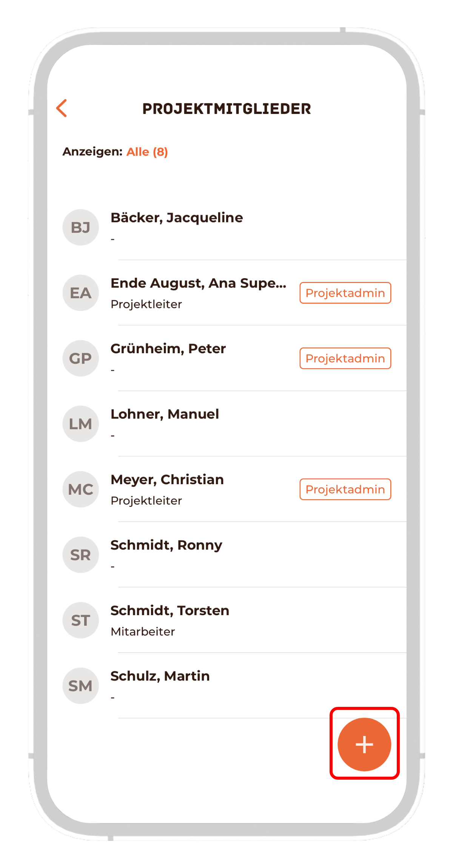Open the BJ avatar for Bäcker, Jacqueline
Screen dimensions: 453x868
click(80, 227)
